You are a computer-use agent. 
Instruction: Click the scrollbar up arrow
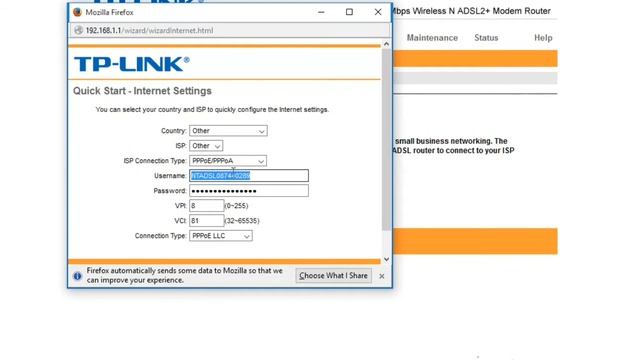pyautogui.click(x=387, y=44)
